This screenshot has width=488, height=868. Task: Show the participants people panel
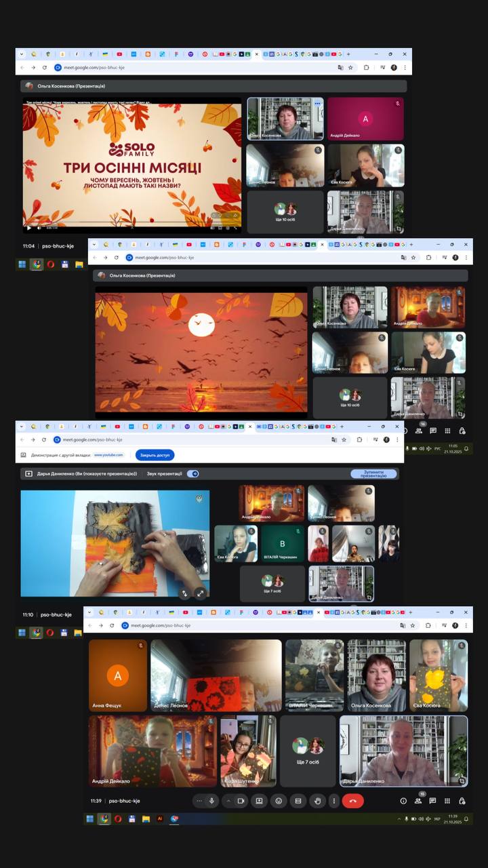(x=418, y=801)
